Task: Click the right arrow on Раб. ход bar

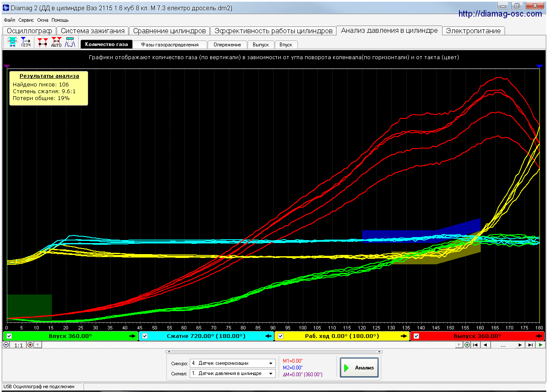Action: pos(404,336)
